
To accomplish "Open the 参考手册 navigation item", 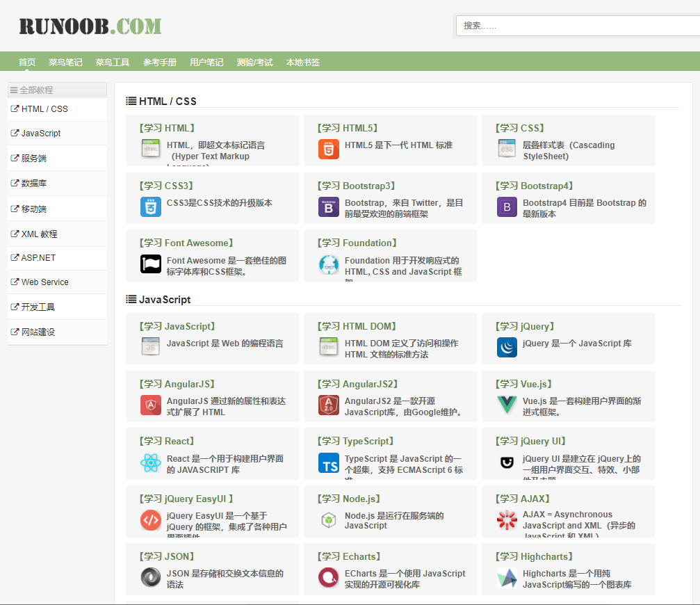I will (x=160, y=62).
